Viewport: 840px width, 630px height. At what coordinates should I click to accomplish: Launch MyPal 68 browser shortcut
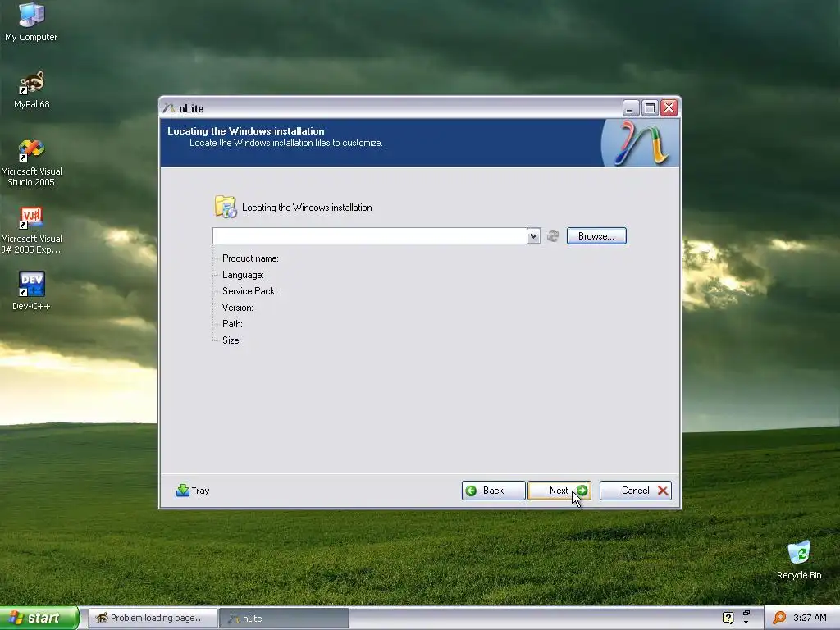[x=31, y=89]
